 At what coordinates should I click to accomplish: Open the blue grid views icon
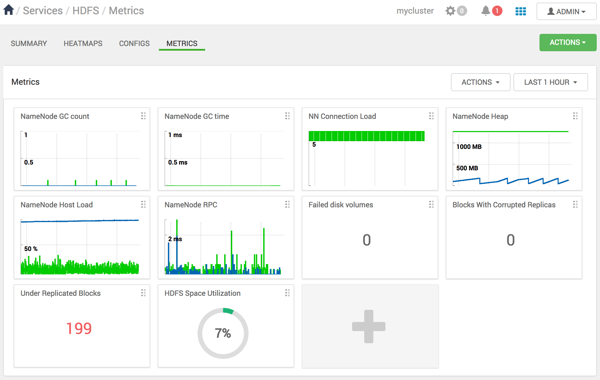520,11
